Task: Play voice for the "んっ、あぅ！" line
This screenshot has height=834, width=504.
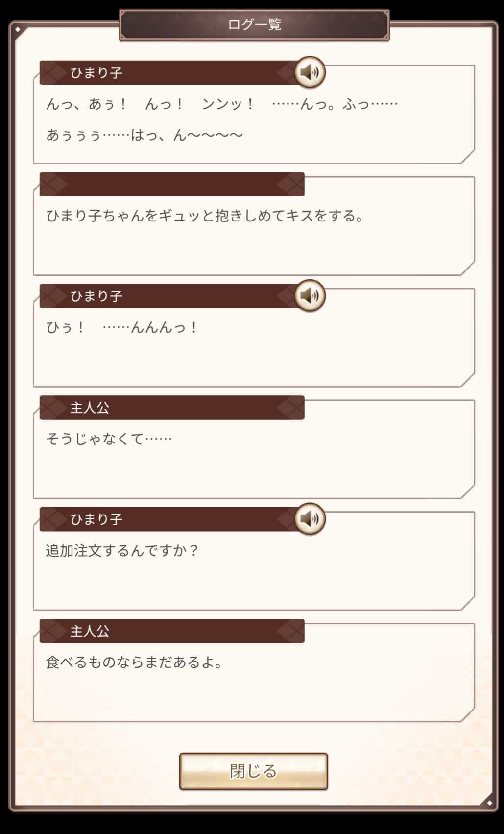Action: pyautogui.click(x=310, y=73)
